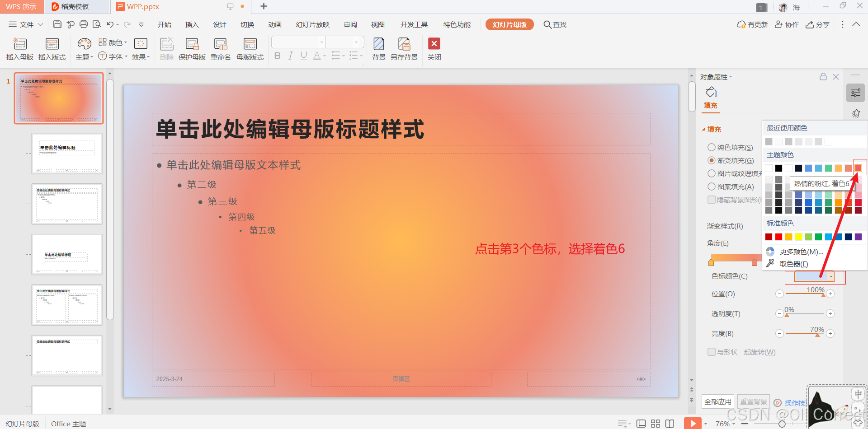Click the new tab plus button
This screenshot has height=429, width=868.
click(264, 6)
